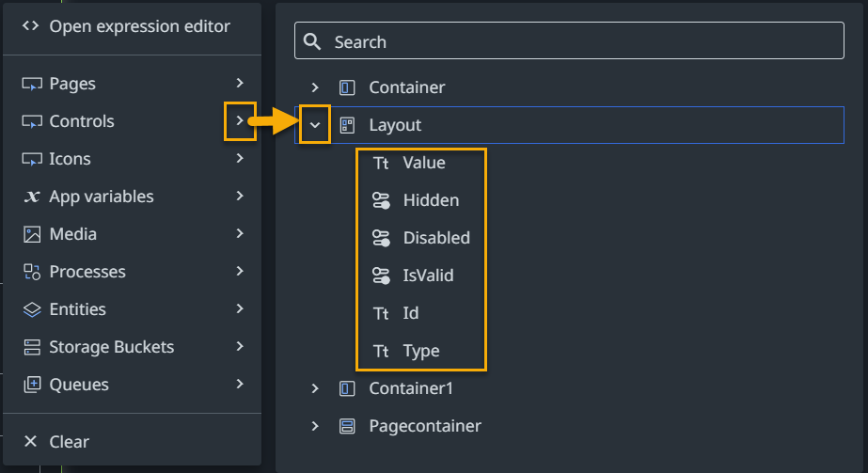Click the Layout grid icon

346,125
